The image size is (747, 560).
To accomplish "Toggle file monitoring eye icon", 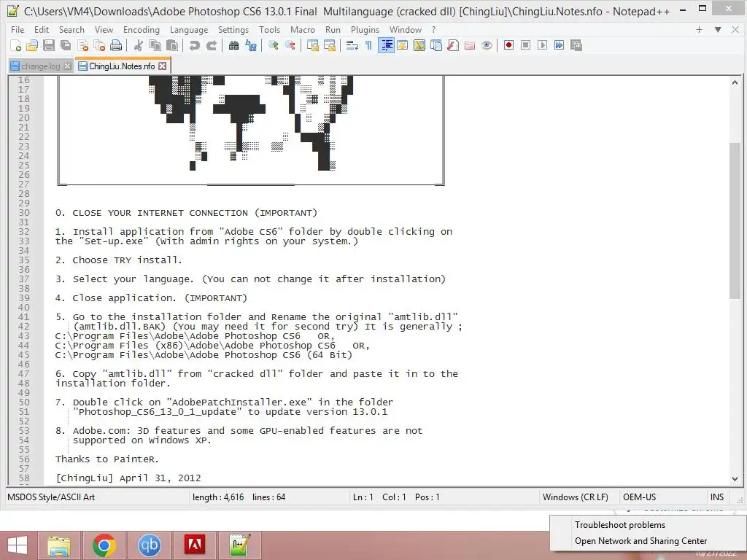I will pyautogui.click(x=487, y=45).
